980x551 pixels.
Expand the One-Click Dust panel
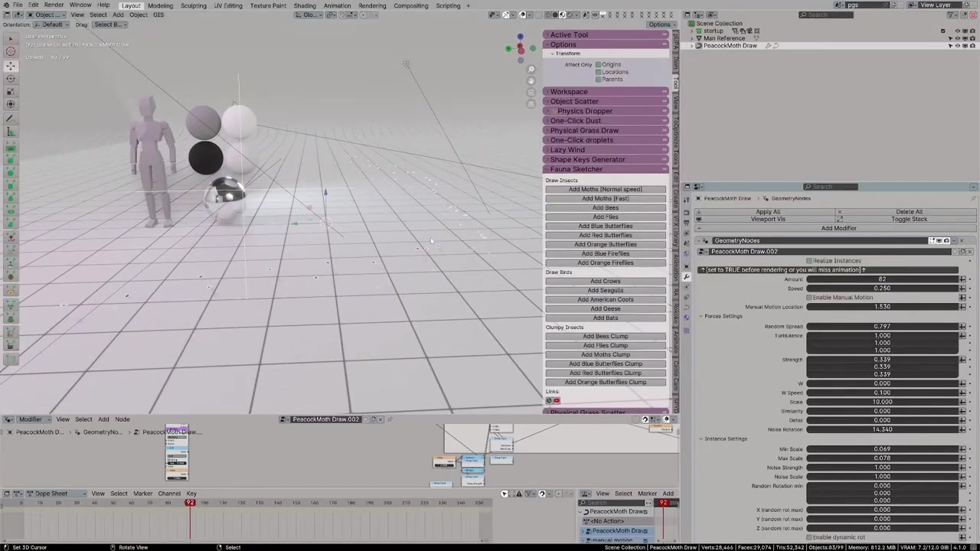pos(606,121)
